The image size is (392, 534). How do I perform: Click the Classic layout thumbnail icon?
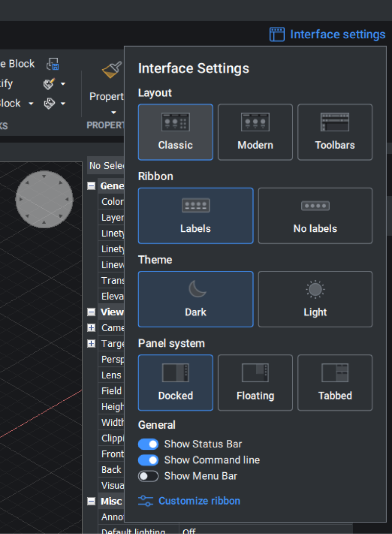click(x=175, y=122)
